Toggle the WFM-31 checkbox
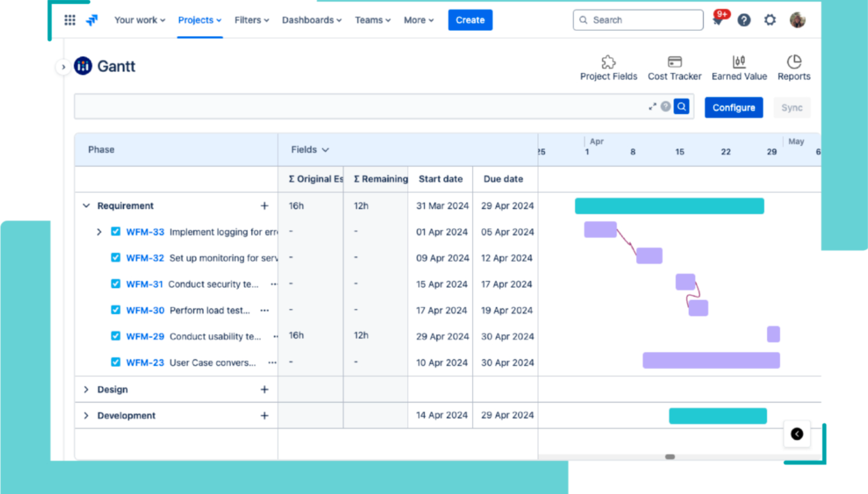The height and width of the screenshot is (494, 868). (115, 284)
